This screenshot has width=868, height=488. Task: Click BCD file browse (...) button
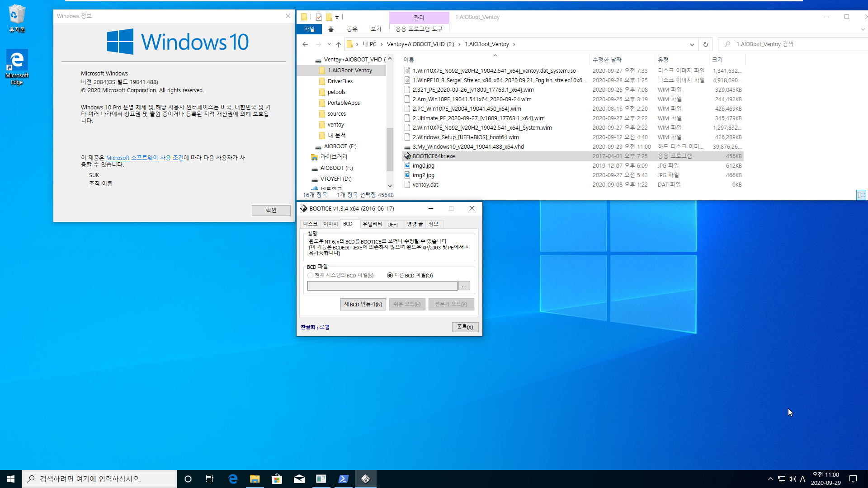[x=464, y=286]
